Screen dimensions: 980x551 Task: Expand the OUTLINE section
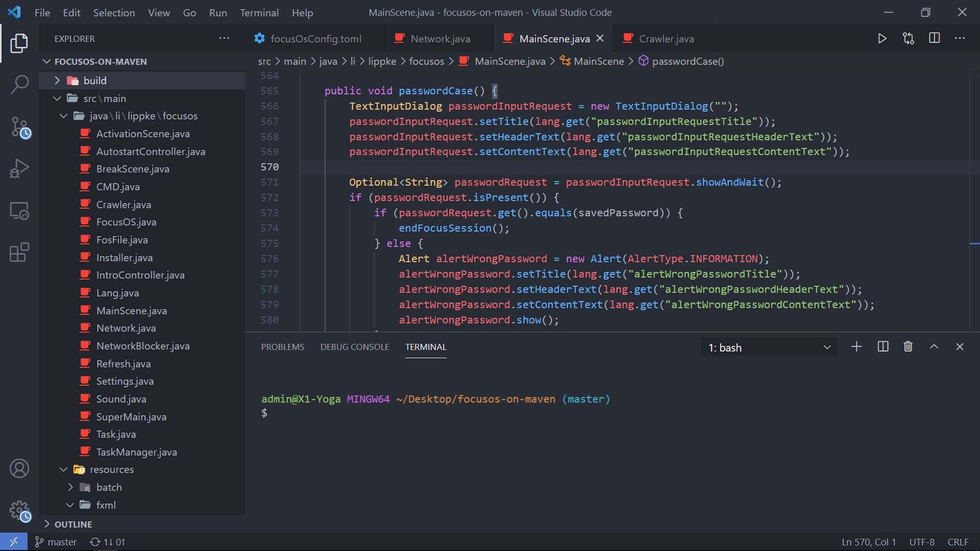point(142,524)
